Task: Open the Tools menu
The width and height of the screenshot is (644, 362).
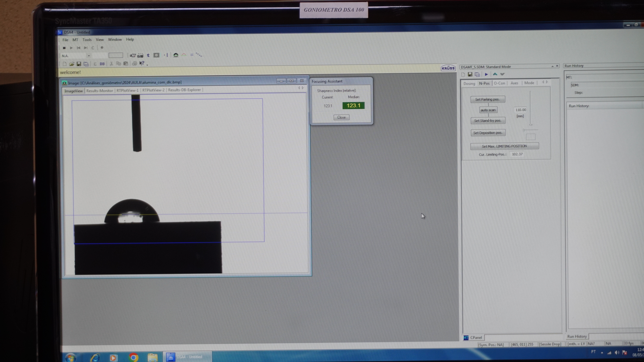Action: click(x=87, y=40)
